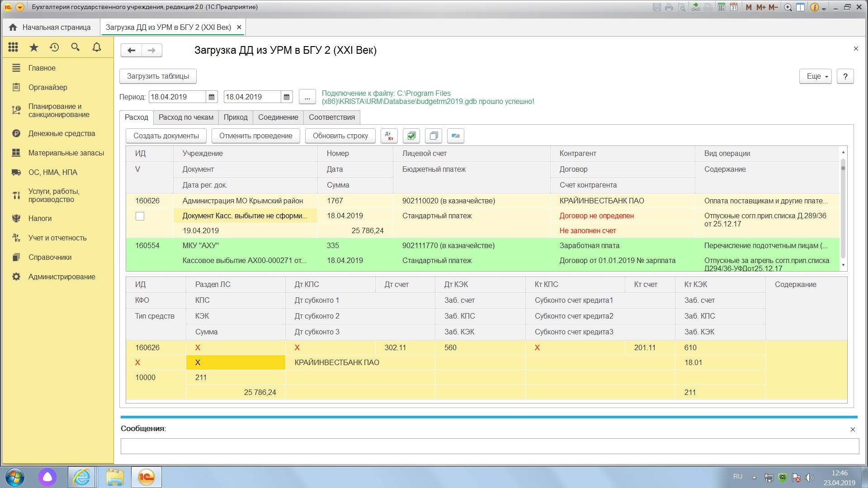Open Internet Explorer from the taskbar
Viewport: 868px width, 488px height.
[x=81, y=477]
